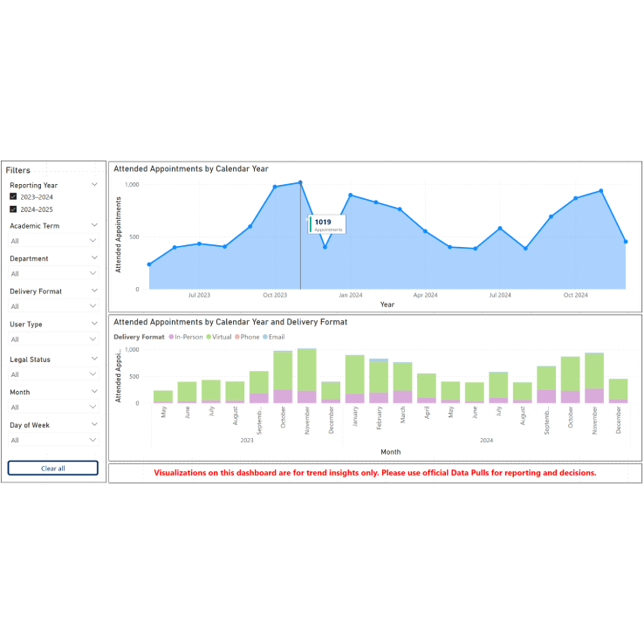The width and height of the screenshot is (644, 644).
Task: Select the Phone legend item
Action: pyautogui.click(x=248, y=336)
